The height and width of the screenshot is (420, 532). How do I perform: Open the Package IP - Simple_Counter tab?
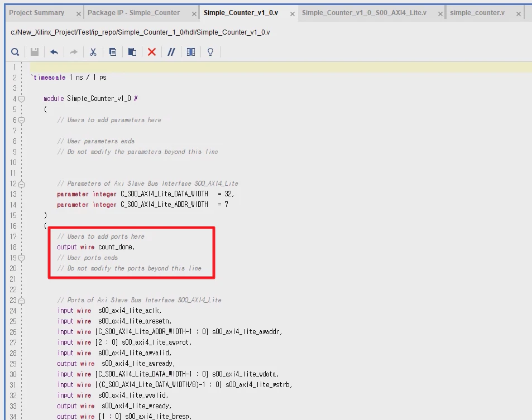pyautogui.click(x=133, y=13)
